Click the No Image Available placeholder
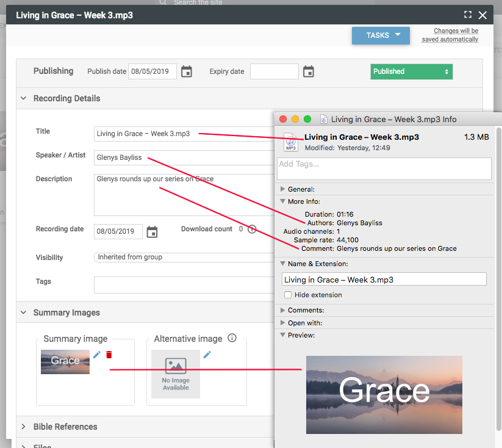 (176, 374)
